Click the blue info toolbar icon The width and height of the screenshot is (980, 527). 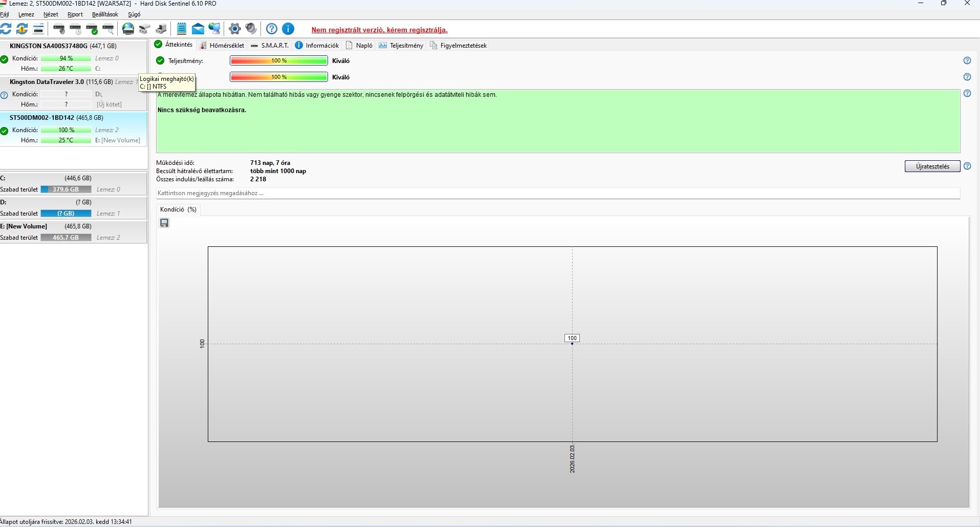[x=289, y=29]
